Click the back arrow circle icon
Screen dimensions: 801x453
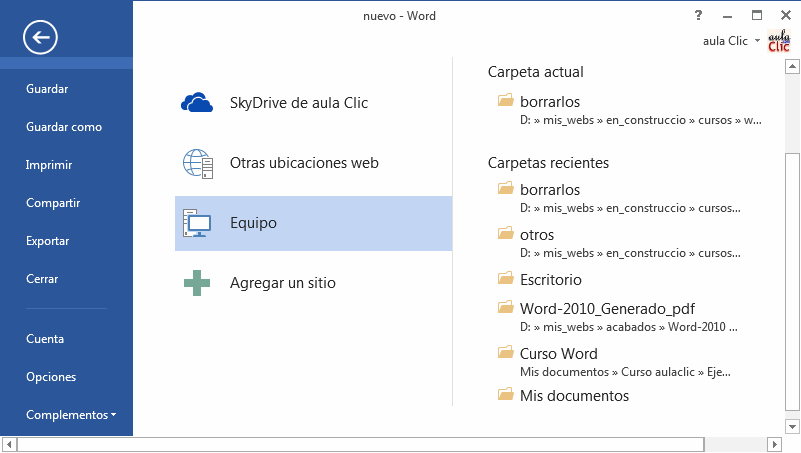point(40,38)
